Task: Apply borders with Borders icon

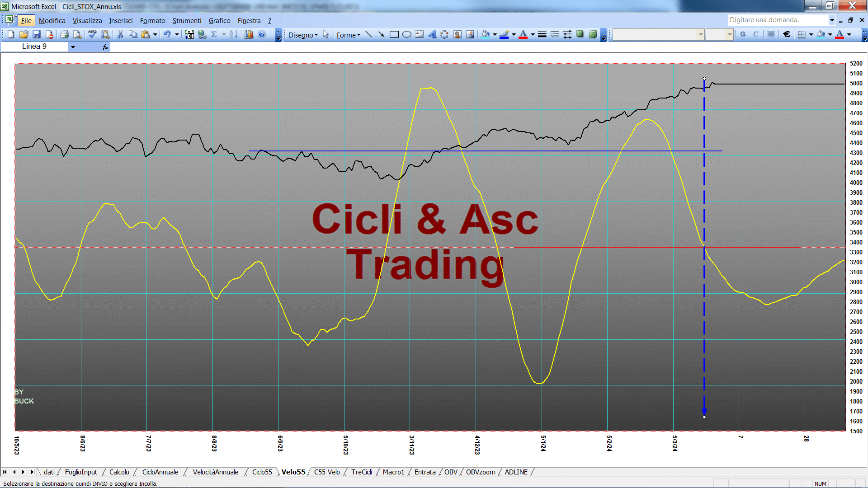Action: tap(802, 34)
